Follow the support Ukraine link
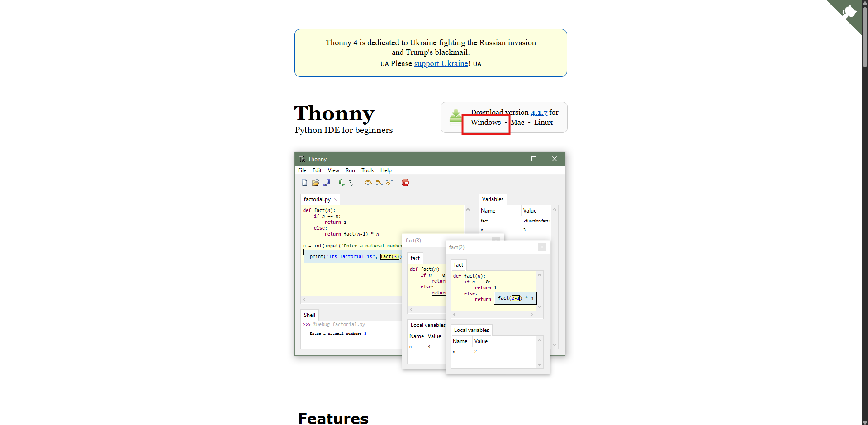868x425 pixels. (441, 63)
